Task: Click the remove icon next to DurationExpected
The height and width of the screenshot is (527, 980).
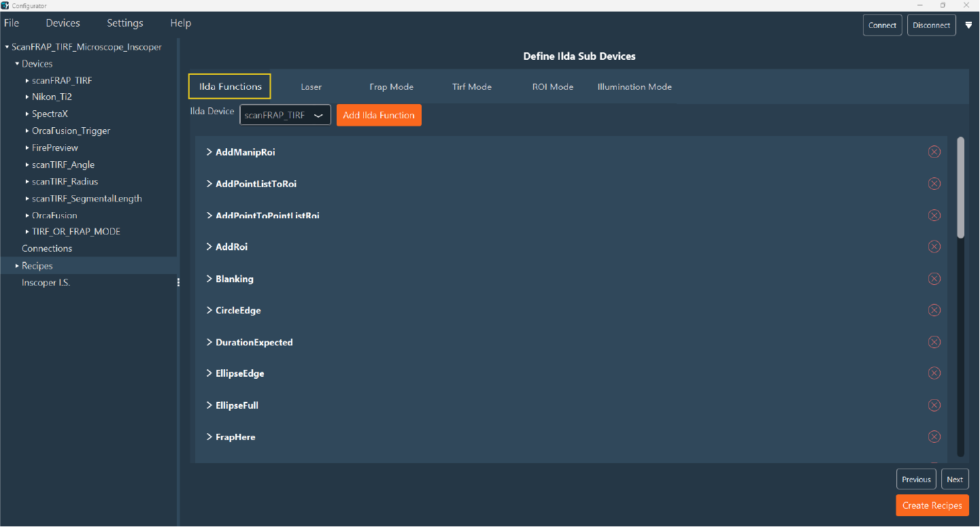Action: (934, 342)
